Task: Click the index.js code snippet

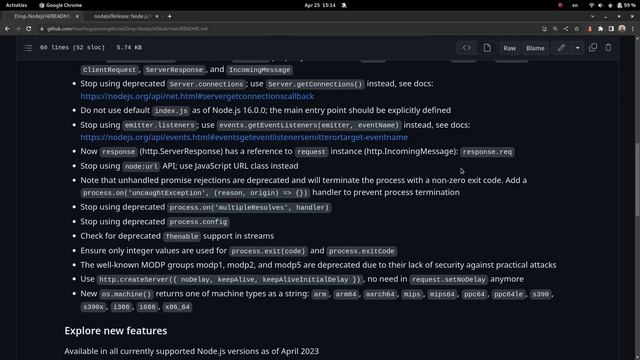Action: [171, 111]
